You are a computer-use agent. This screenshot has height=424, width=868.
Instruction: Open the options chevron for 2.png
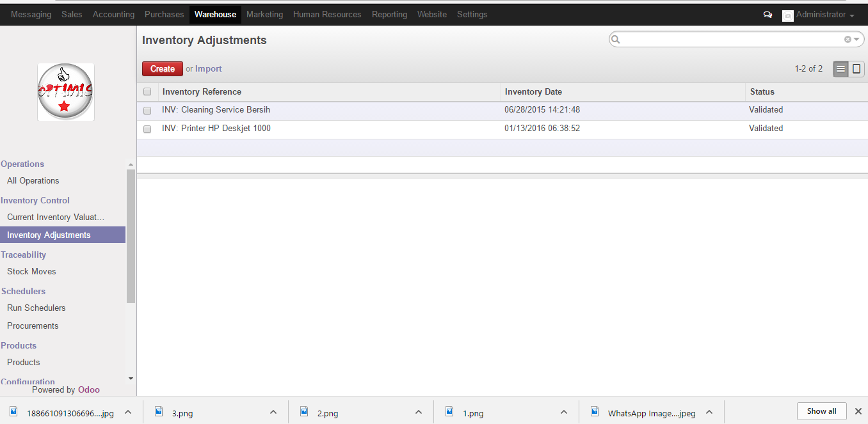[419, 412]
